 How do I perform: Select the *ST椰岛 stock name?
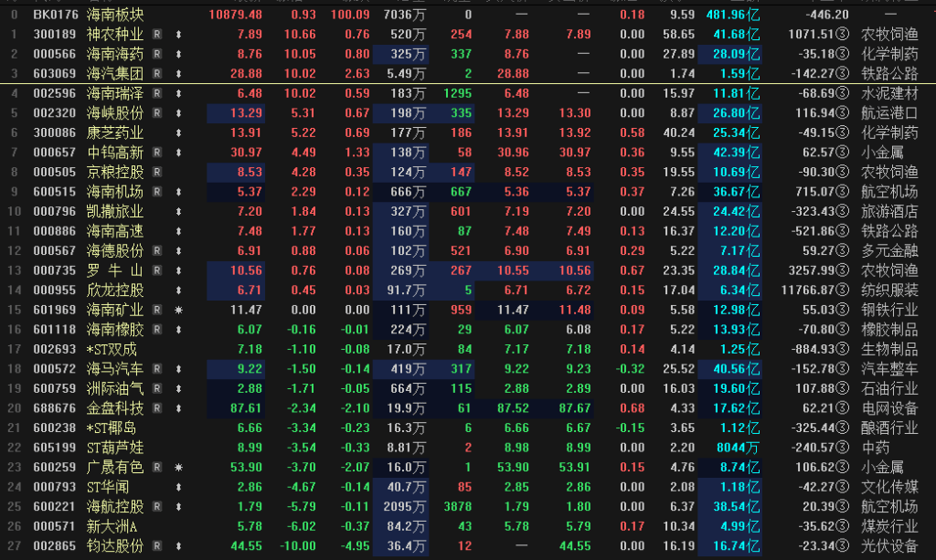coord(114,428)
